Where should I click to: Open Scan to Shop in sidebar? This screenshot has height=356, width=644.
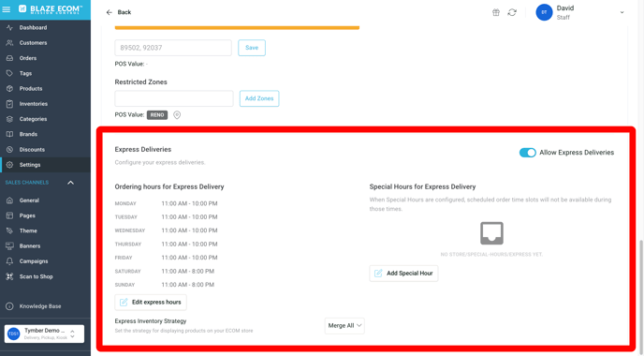(x=37, y=276)
